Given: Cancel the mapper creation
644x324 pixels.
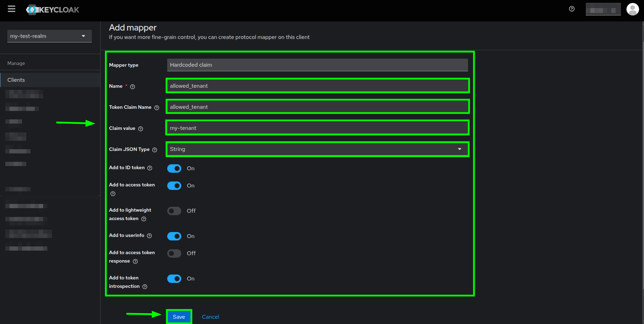Looking at the screenshot, I should tap(210, 316).
